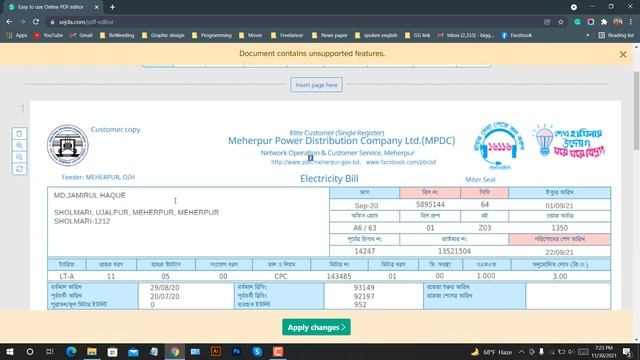Open the notification center icon

point(627,352)
